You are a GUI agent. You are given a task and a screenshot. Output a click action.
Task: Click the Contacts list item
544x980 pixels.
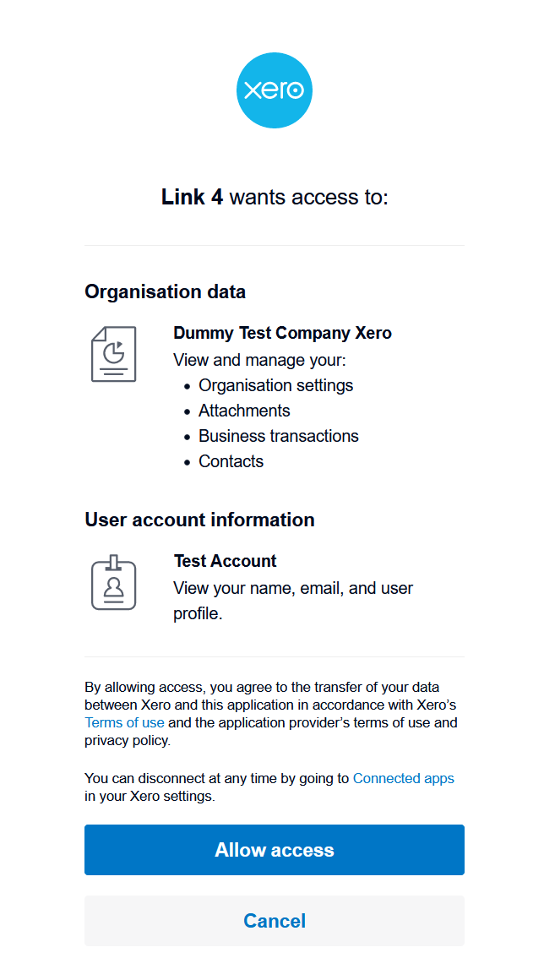(x=231, y=461)
